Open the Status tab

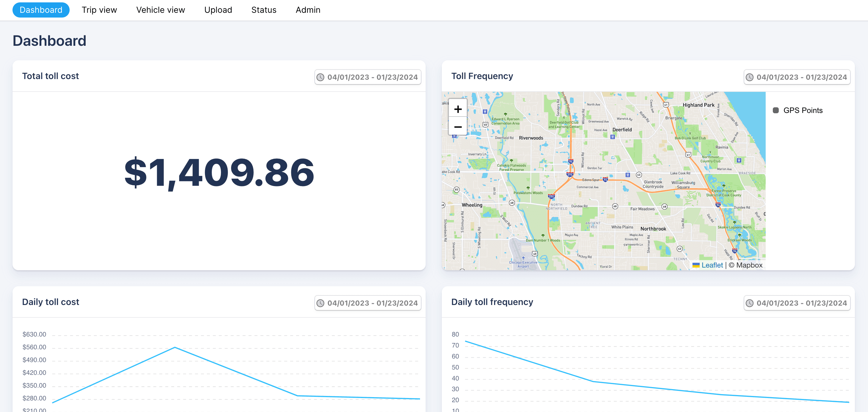[264, 10]
